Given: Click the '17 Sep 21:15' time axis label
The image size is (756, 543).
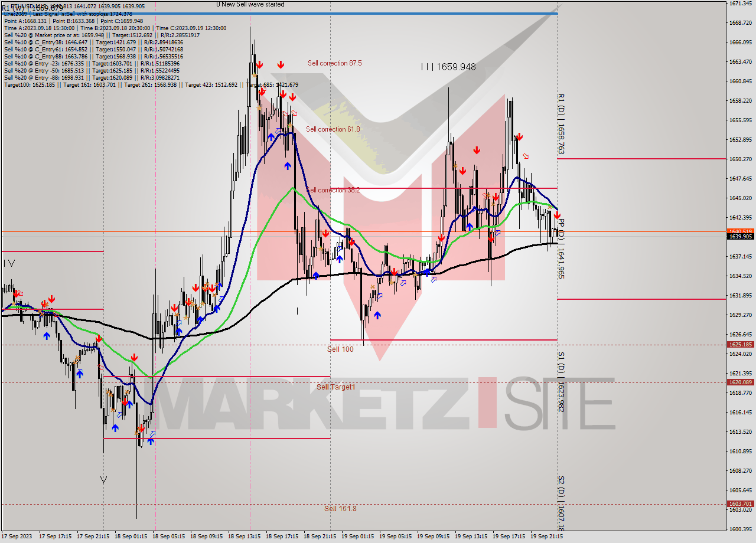Looking at the screenshot, I should (x=93, y=537).
